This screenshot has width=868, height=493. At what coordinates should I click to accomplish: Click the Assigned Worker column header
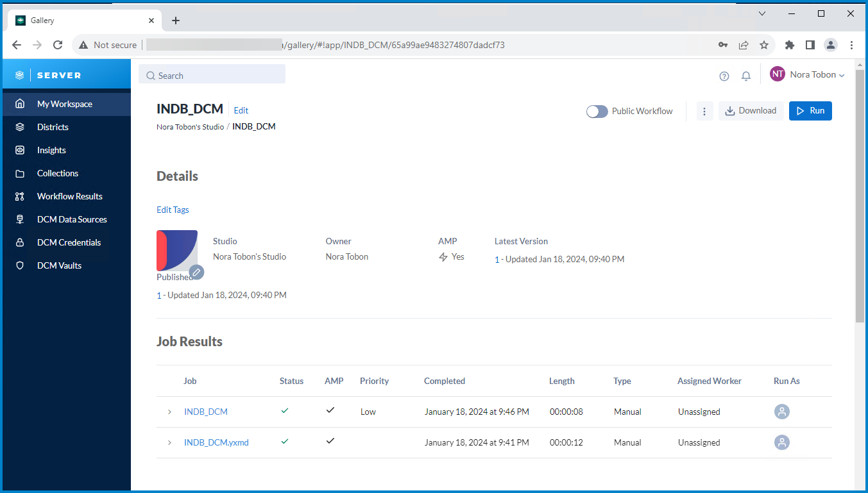click(x=710, y=381)
